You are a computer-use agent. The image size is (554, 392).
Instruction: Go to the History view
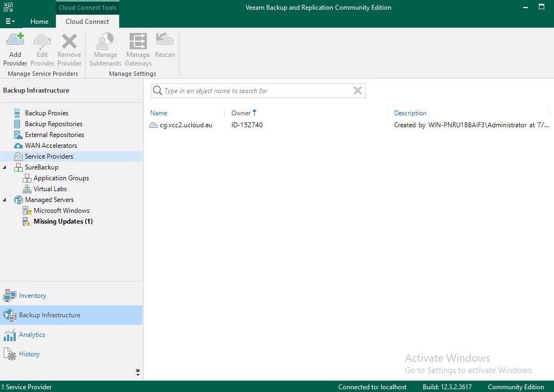[29, 354]
